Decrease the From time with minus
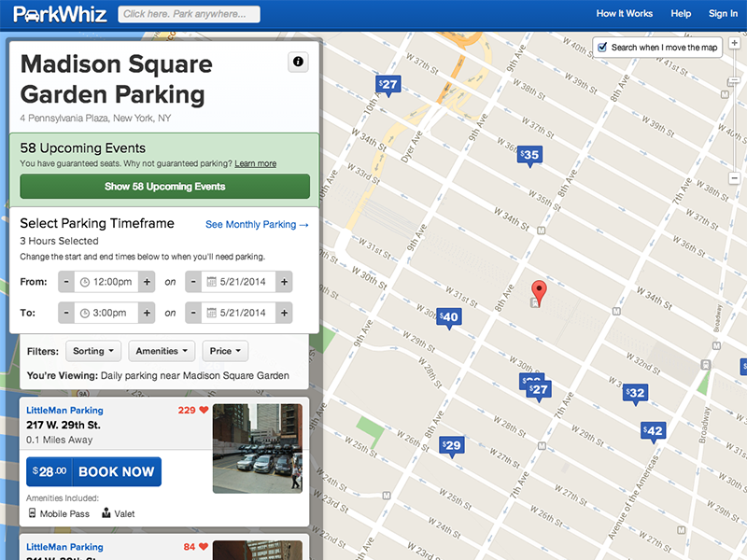The height and width of the screenshot is (560, 747). [x=66, y=282]
